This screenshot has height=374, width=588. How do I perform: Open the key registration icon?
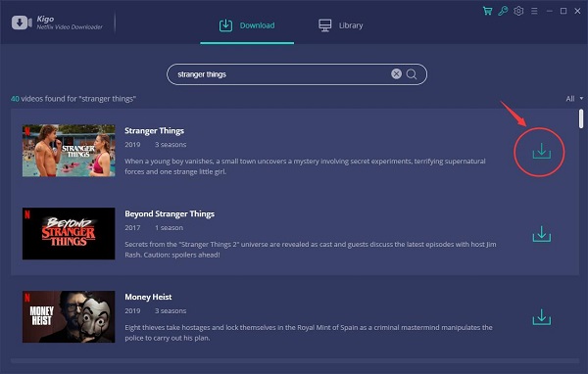pyautogui.click(x=503, y=11)
